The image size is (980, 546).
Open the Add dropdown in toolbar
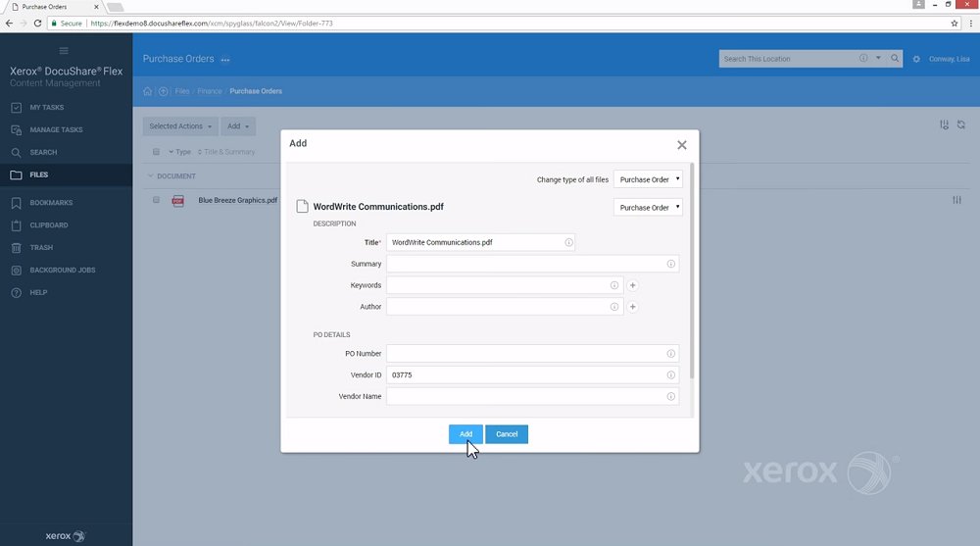(238, 126)
